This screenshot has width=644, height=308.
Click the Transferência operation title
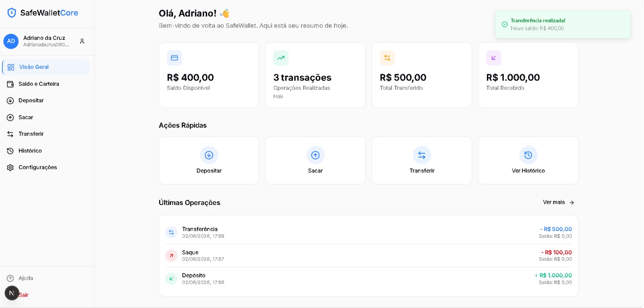point(200,229)
